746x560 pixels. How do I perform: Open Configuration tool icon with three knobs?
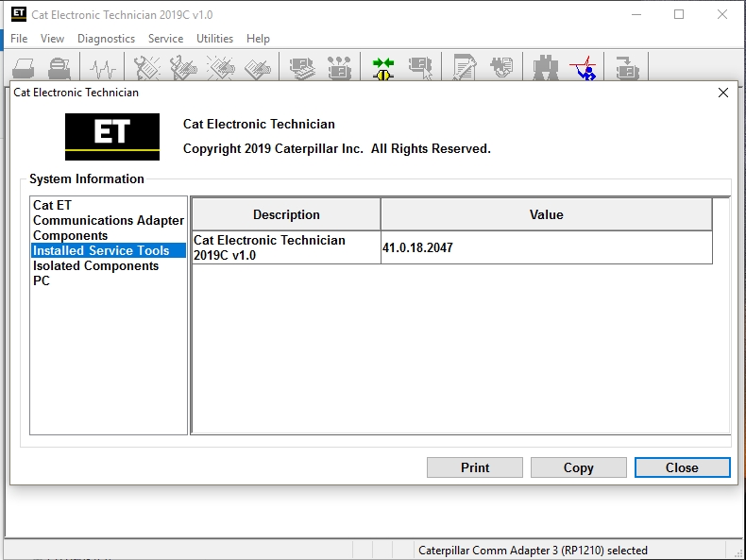[339, 68]
